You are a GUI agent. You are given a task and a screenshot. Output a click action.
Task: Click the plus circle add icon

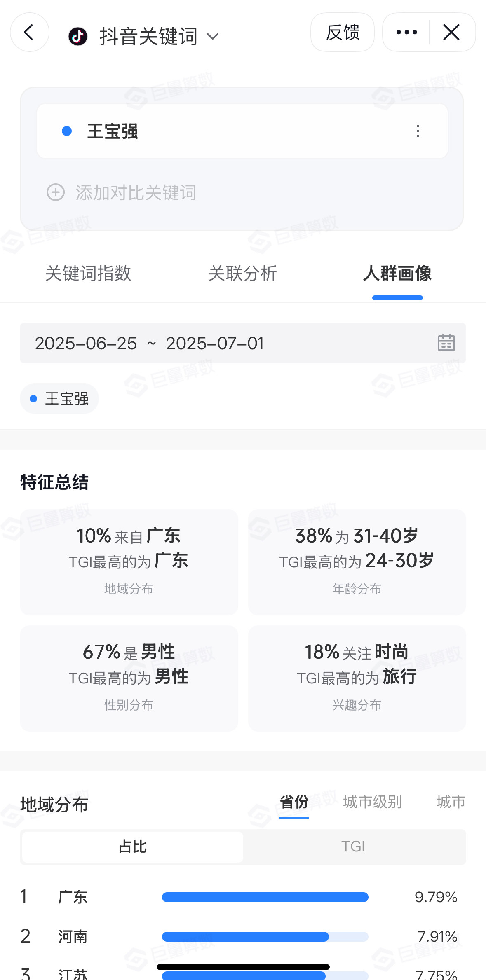(x=56, y=192)
